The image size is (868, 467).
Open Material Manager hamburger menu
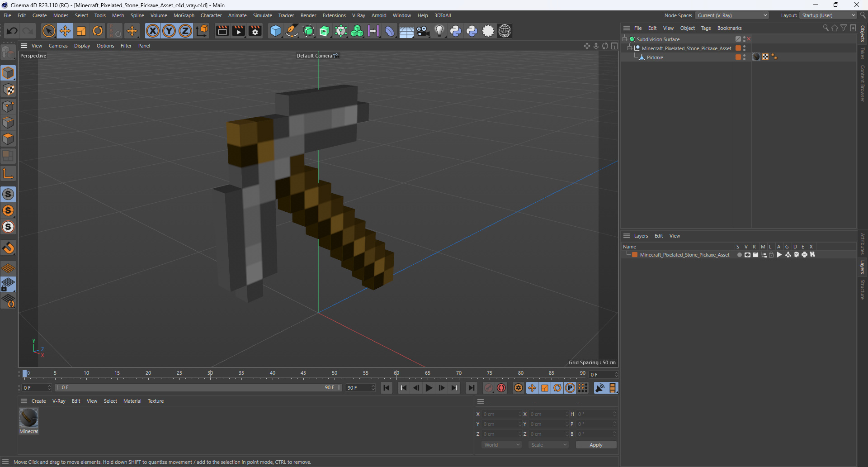[24, 401]
